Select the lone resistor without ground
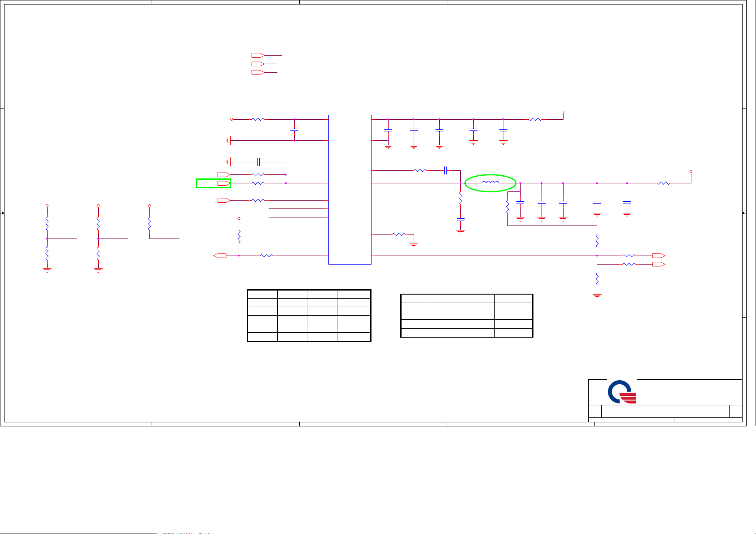This screenshot has height=534, width=756. [149, 224]
